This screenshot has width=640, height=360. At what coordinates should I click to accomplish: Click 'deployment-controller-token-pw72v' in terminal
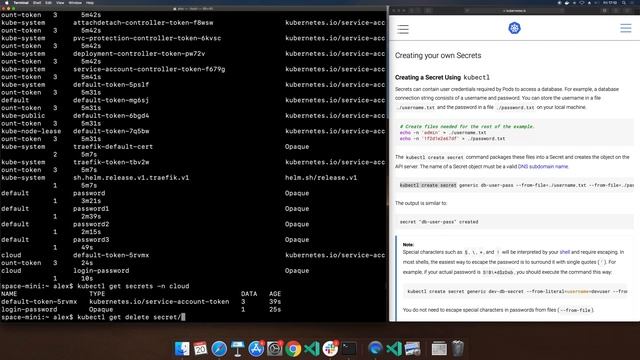tap(139, 53)
